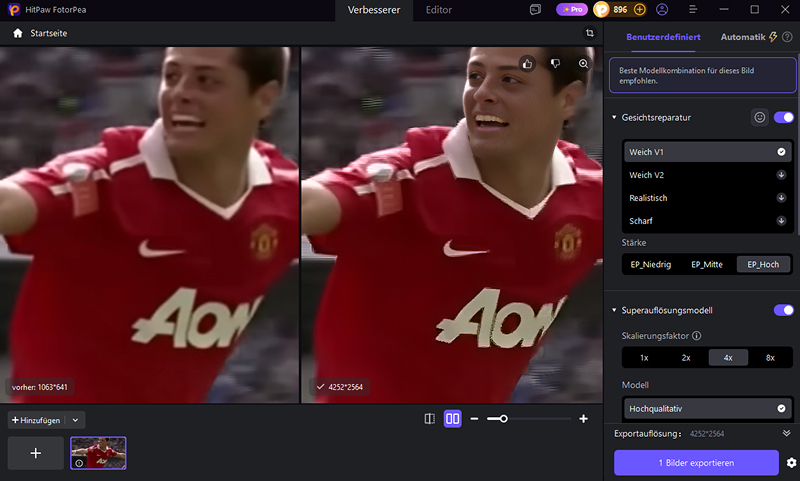The image size is (800, 481).
Task: Open the Automatik tab
Action: 743,37
